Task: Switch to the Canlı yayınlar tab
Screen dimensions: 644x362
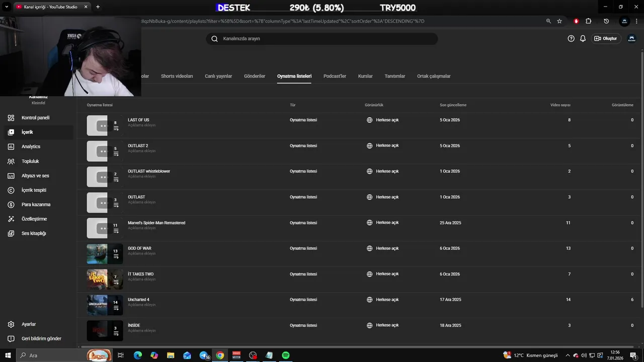Action: (x=218, y=76)
